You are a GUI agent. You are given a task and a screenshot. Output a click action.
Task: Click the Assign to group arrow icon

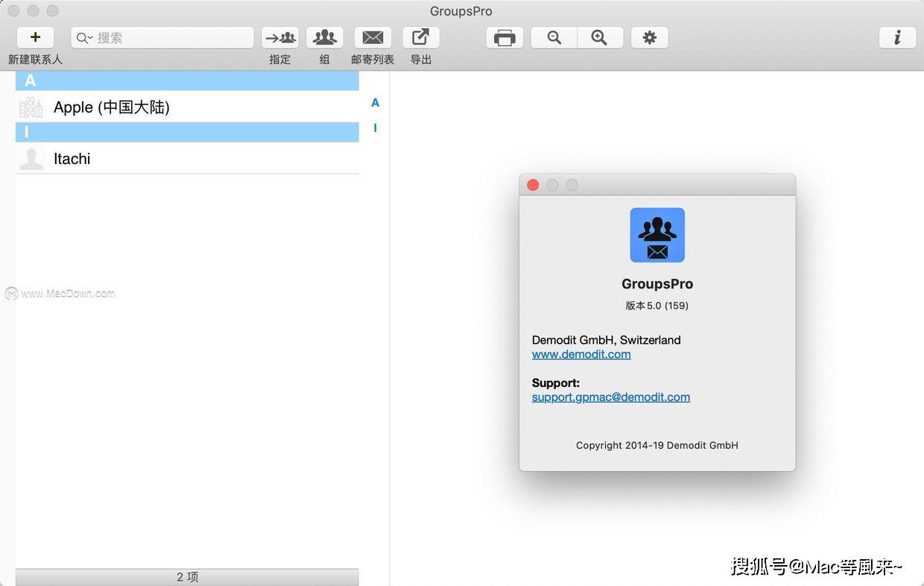coord(279,37)
